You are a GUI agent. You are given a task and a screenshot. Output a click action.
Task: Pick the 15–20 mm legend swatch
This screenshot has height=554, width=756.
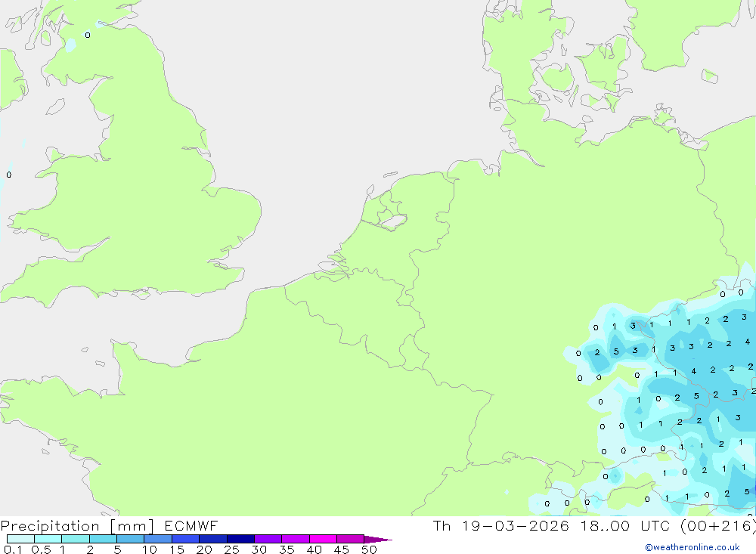186,539
